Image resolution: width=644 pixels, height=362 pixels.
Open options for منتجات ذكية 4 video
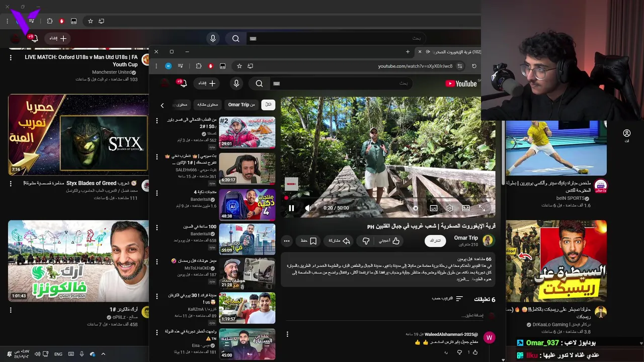click(x=157, y=193)
